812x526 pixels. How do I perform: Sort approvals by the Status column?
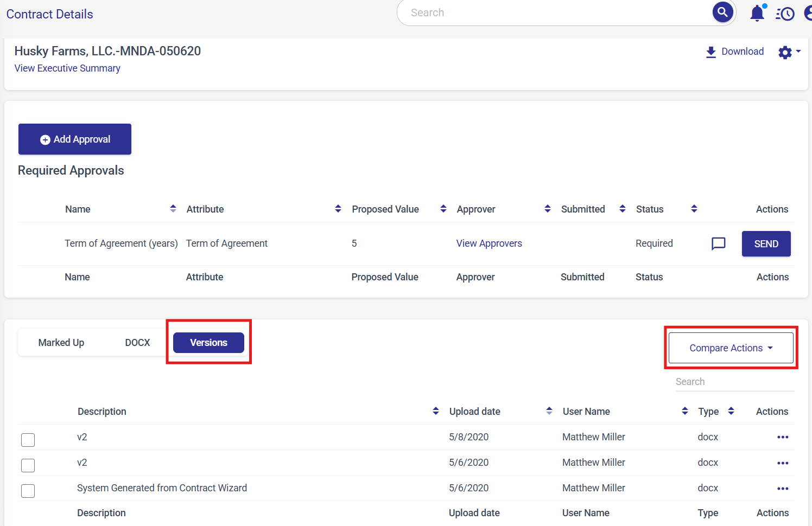[x=694, y=209]
